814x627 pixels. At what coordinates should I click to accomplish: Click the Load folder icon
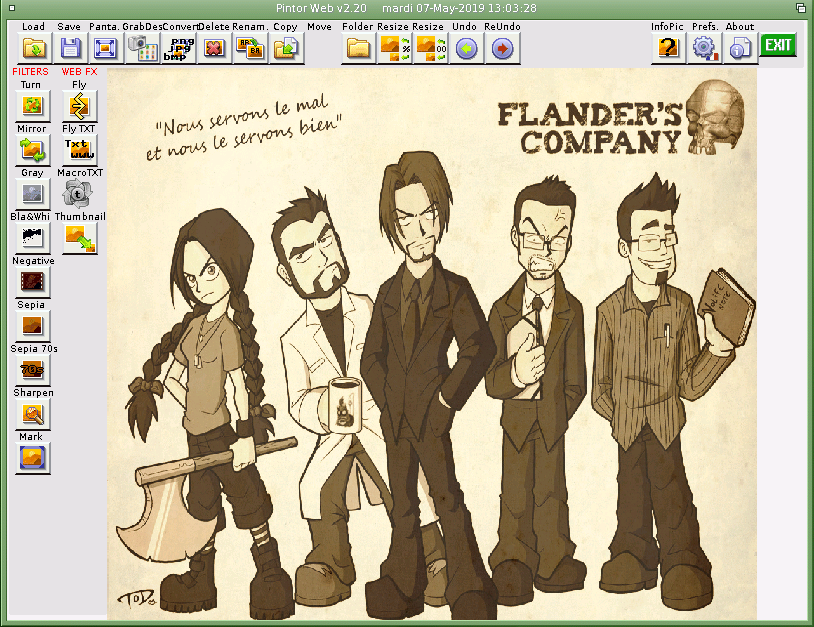click(34, 49)
